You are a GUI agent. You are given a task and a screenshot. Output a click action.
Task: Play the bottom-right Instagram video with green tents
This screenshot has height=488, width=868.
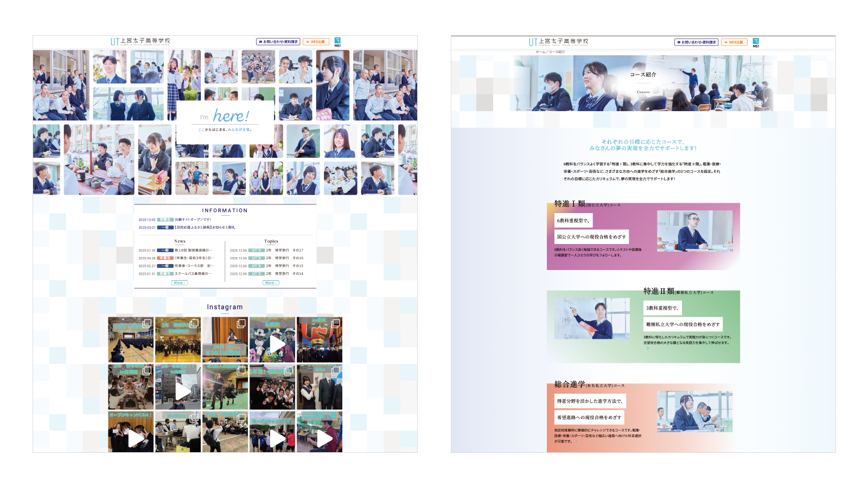320,432
